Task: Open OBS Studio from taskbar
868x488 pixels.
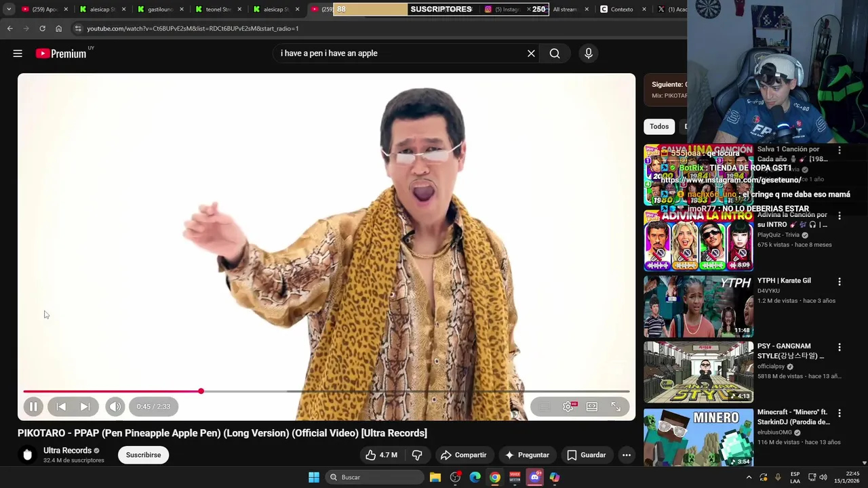Action: coord(455,477)
